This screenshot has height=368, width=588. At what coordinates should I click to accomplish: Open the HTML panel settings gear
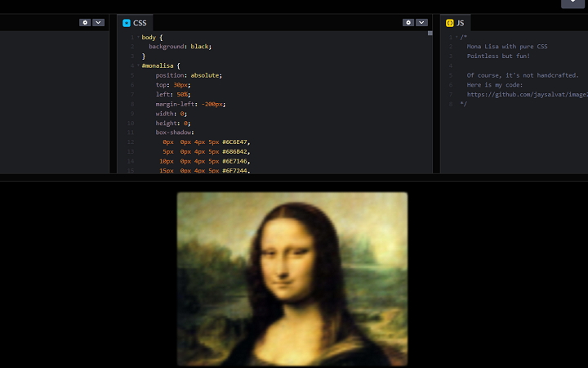coord(85,23)
